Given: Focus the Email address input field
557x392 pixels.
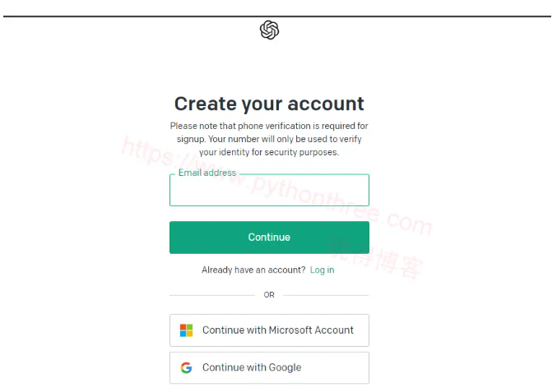Looking at the screenshot, I should pos(269,191).
